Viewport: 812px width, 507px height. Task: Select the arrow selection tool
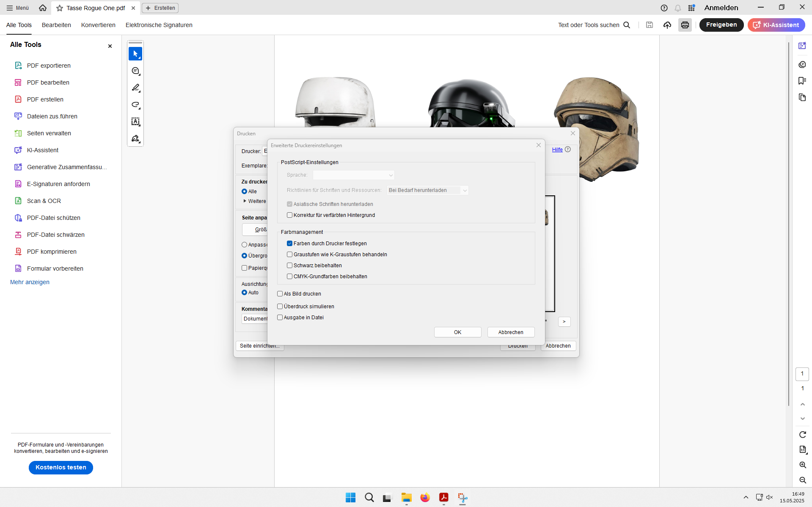135,54
